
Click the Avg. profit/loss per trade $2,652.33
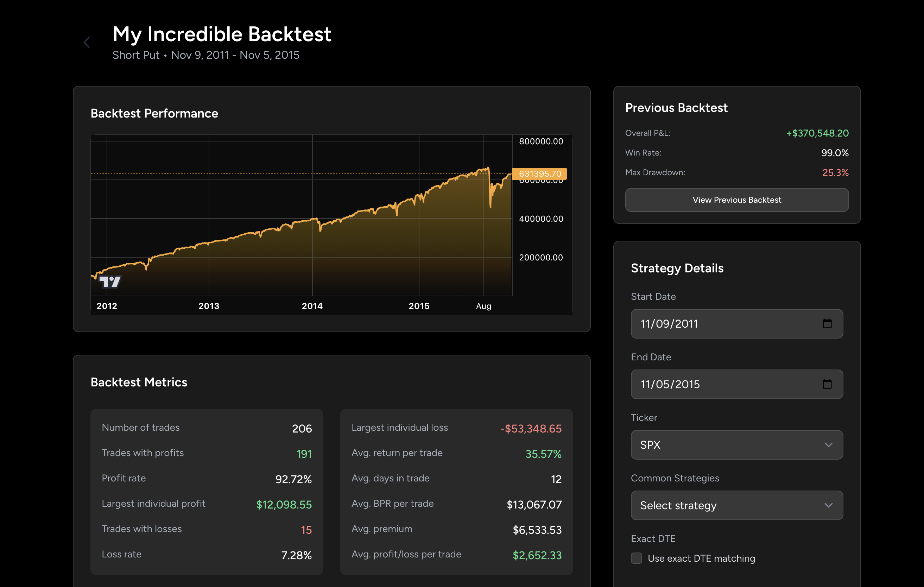[x=537, y=555]
